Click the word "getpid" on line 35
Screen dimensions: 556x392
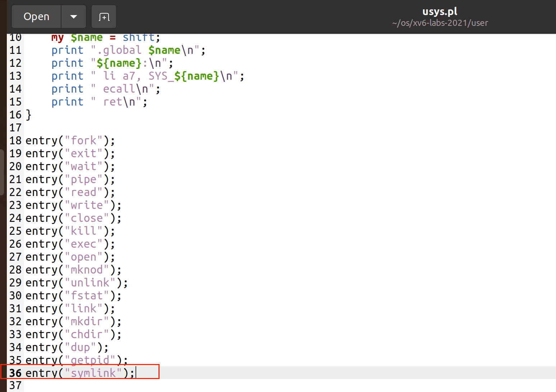[x=90, y=360]
